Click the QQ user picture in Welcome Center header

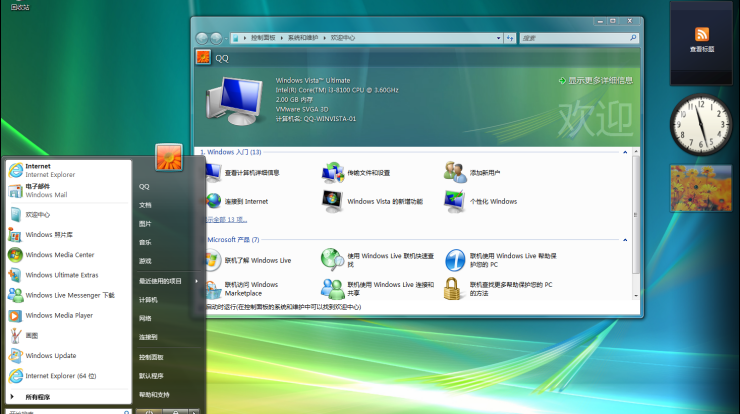pos(203,58)
